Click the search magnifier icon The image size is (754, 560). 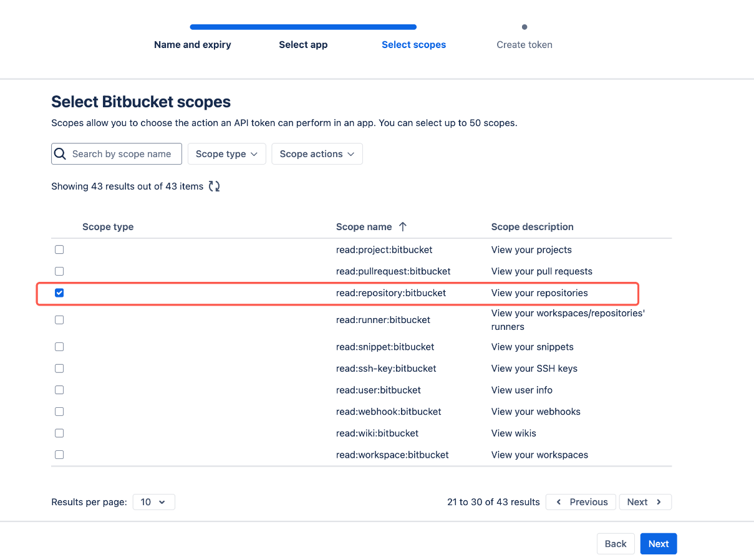(x=60, y=154)
